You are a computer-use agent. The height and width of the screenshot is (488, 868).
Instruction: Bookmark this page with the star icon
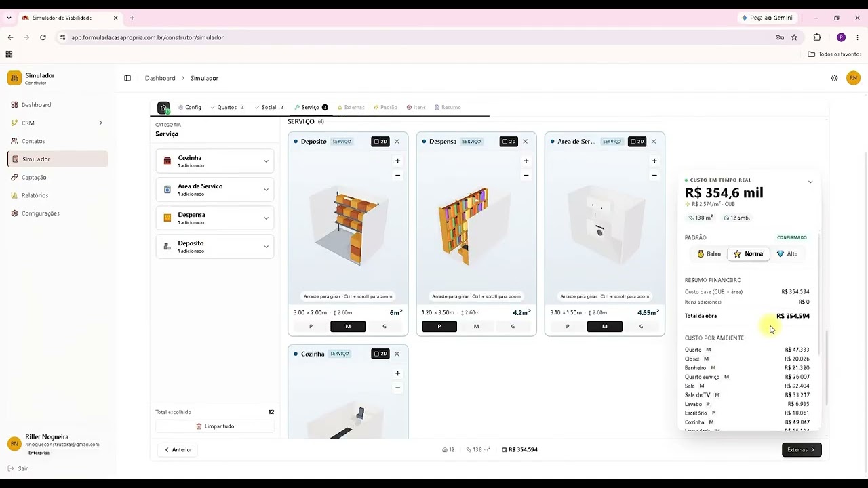794,37
